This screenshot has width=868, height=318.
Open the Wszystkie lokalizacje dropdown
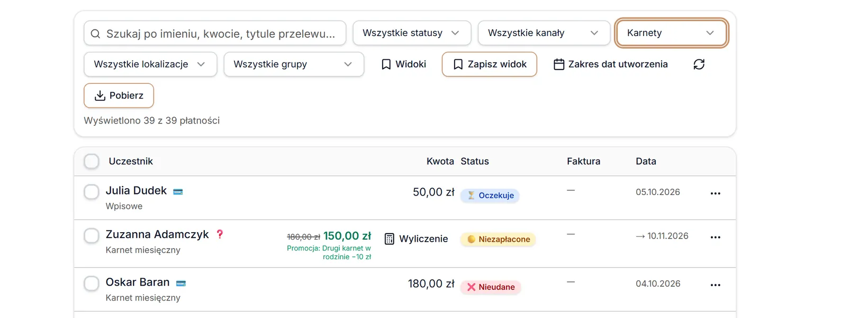(150, 64)
